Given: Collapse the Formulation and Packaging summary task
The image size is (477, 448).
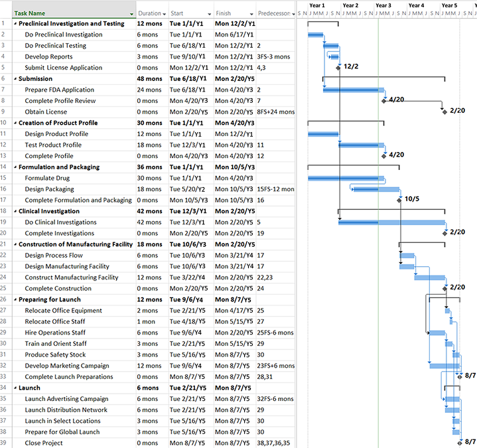Looking at the screenshot, I should pyautogui.click(x=15, y=167).
